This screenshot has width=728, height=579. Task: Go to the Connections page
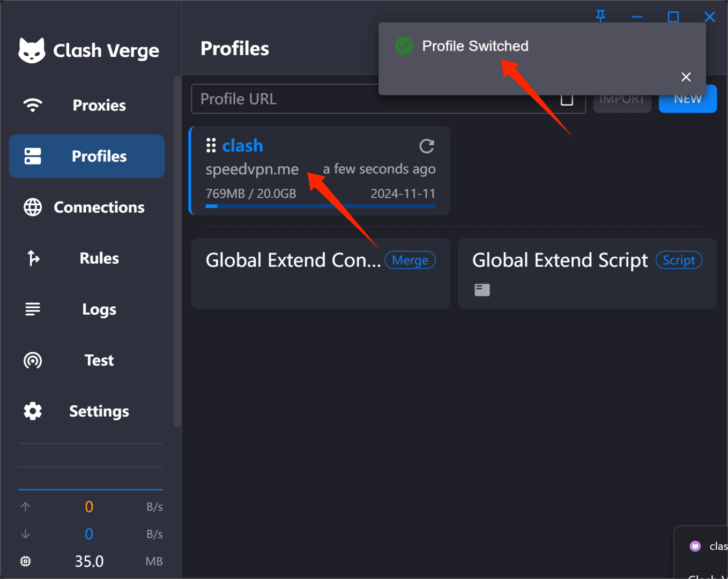click(87, 207)
